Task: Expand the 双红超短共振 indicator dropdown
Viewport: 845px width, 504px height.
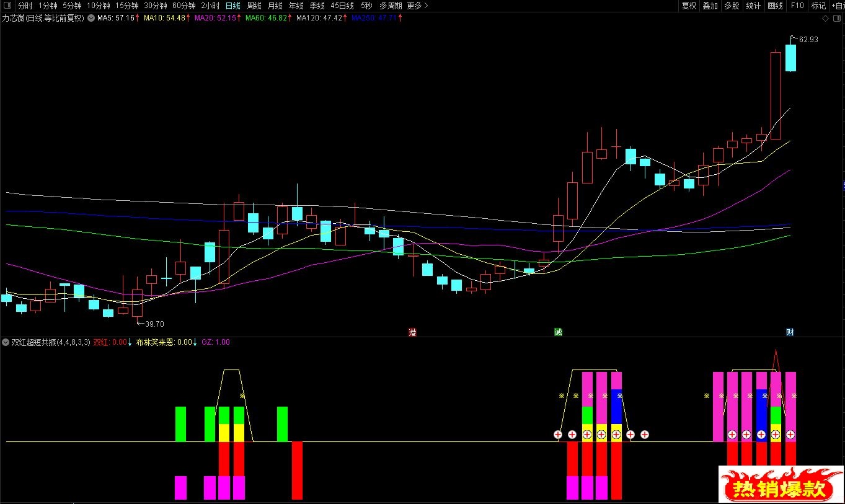Action: click(6, 342)
